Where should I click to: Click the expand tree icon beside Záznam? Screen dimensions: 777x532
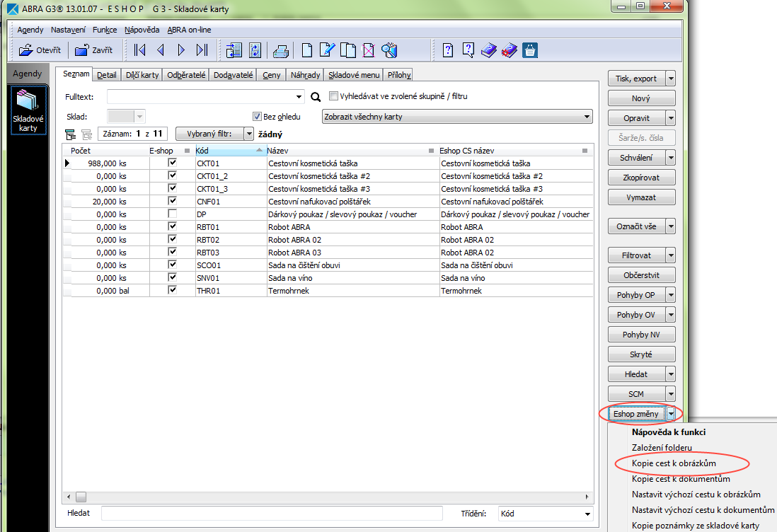[x=70, y=134]
